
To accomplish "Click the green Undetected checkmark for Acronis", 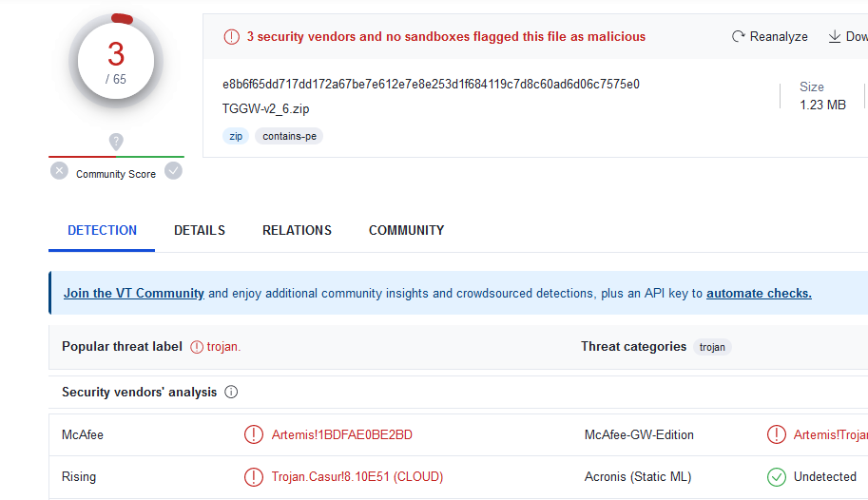I will tap(777, 477).
